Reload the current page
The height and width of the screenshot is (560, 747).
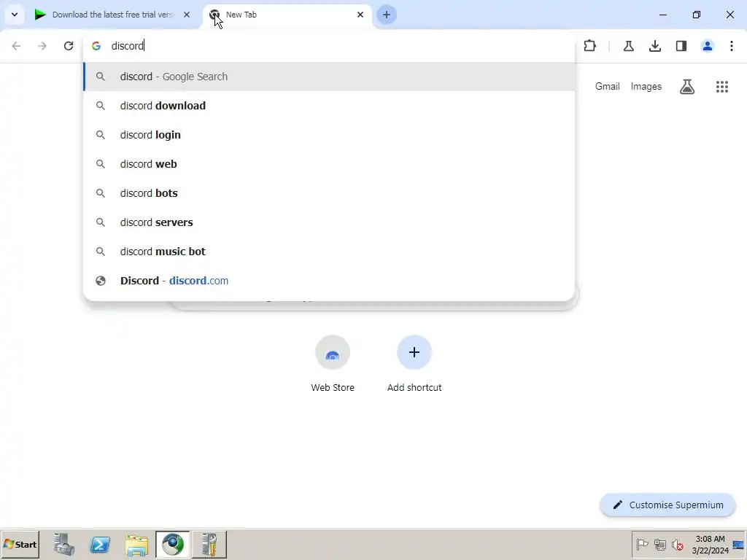pyautogui.click(x=69, y=46)
